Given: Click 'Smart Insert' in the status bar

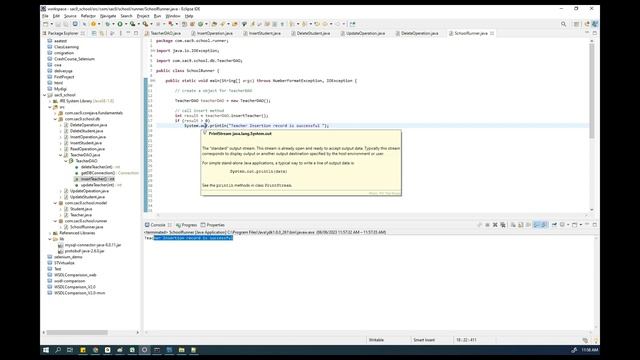Looking at the screenshot, I should (x=424, y=340).
